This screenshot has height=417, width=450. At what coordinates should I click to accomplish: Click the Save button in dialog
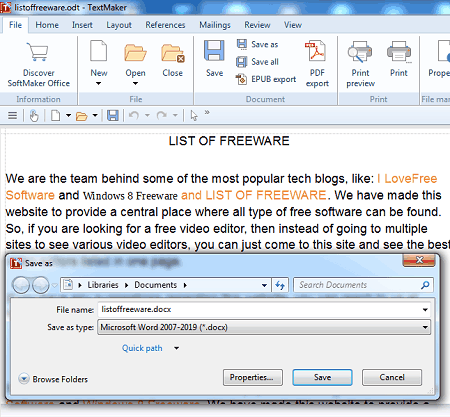tap(322, 377)
